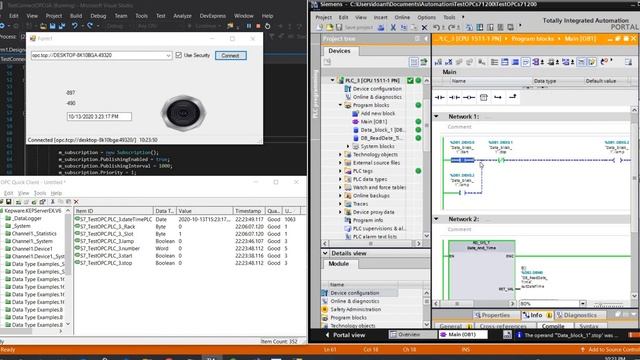Screen dimensions: 640x360
Task: Insert a normally closed contact instruction
Action: tap(454, 97)
